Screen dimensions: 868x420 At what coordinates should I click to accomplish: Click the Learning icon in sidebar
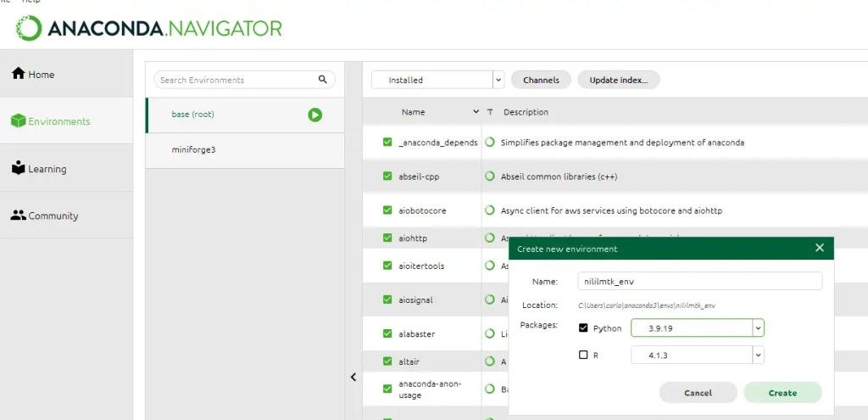point(18,168)
